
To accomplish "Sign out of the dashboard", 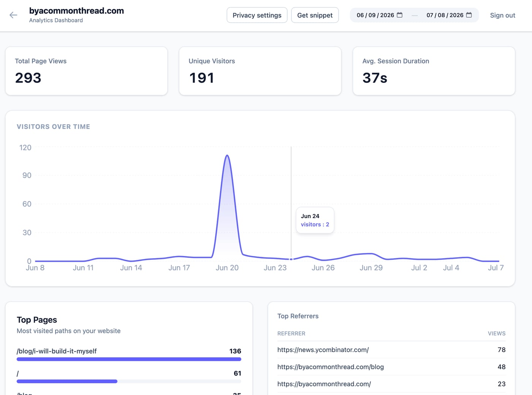I will [502, 15].
